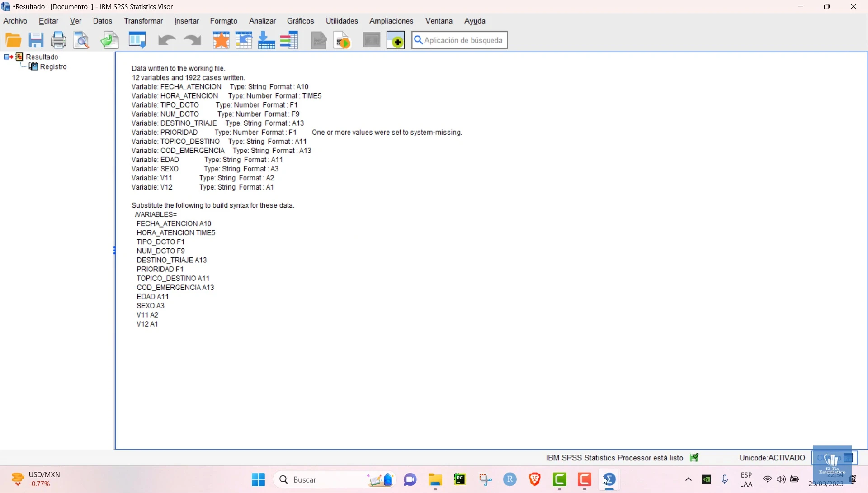Recall recently used dialogs icon
The width and height of the screenshot is (868, 493).
(x=137, y=40)
